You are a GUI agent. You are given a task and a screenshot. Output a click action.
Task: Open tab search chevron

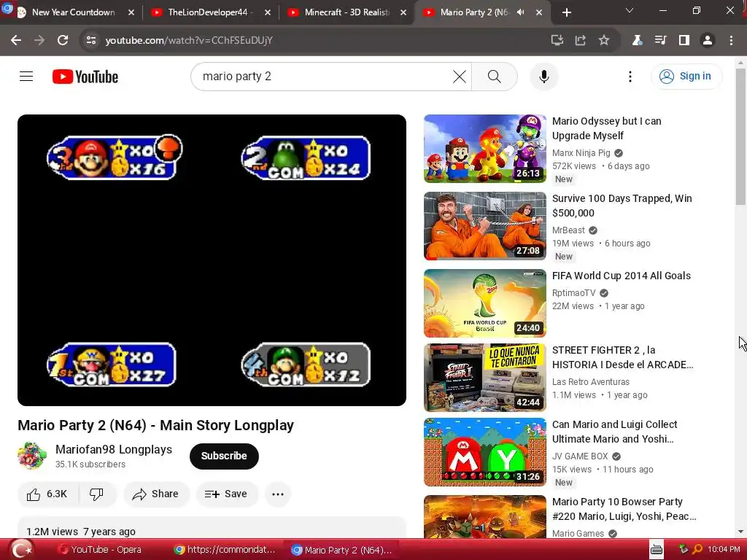[x=630, y=10]
